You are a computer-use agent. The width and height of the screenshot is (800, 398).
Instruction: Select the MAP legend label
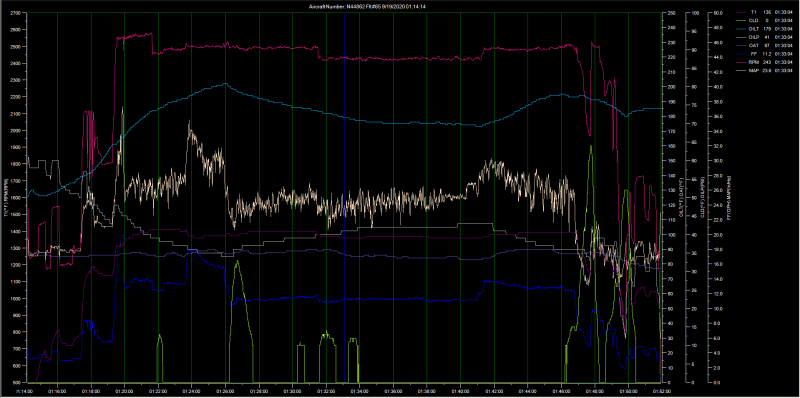pyautogui.click(x=753, y=69)
